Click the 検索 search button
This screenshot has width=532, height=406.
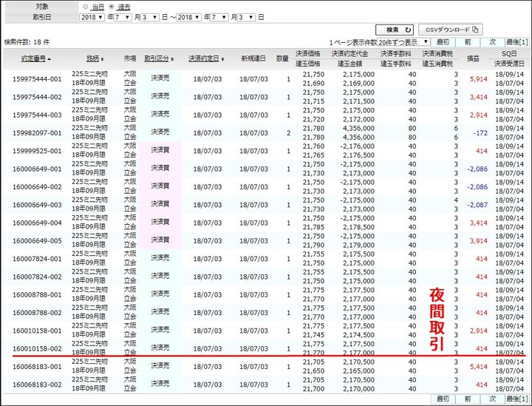[395, 30]
